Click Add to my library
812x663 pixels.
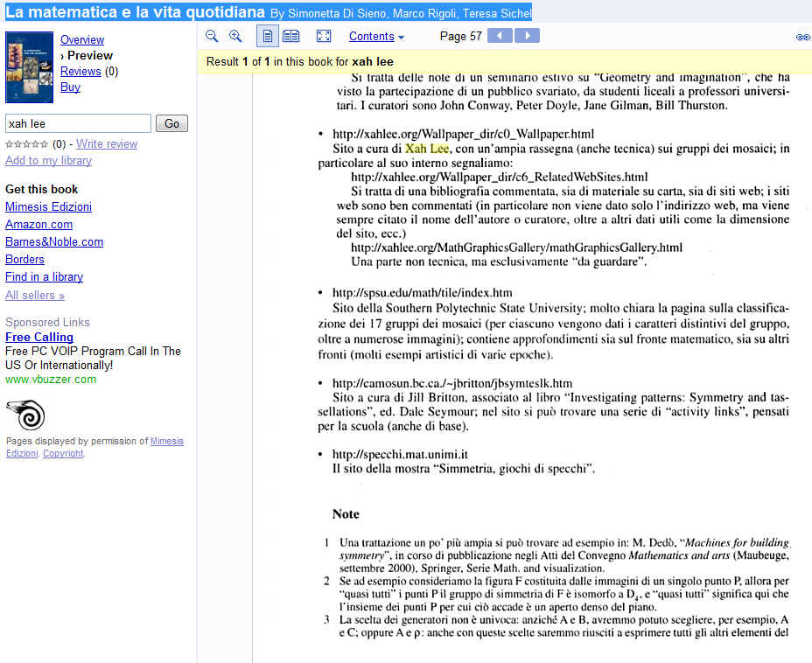tap(48, 160)
